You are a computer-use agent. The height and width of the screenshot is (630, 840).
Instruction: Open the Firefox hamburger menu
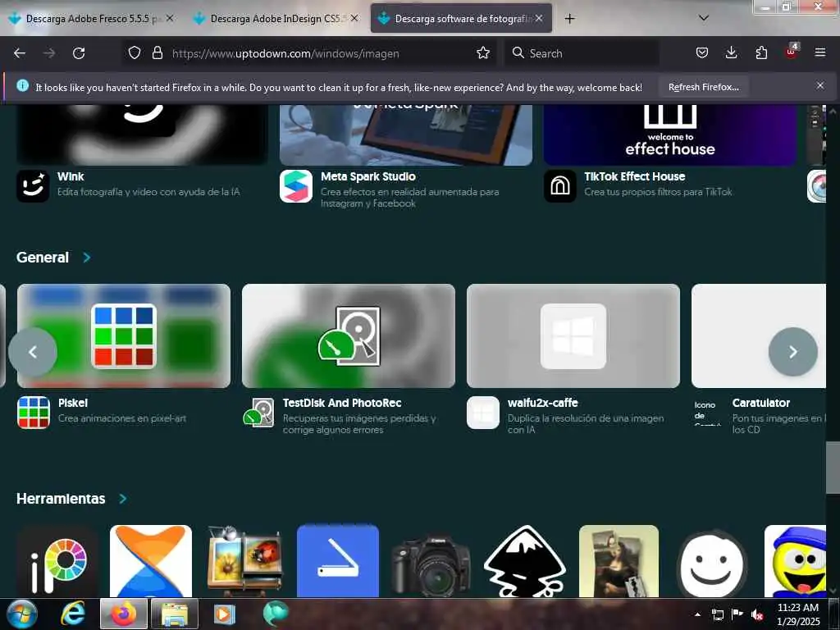coord(819,52)
